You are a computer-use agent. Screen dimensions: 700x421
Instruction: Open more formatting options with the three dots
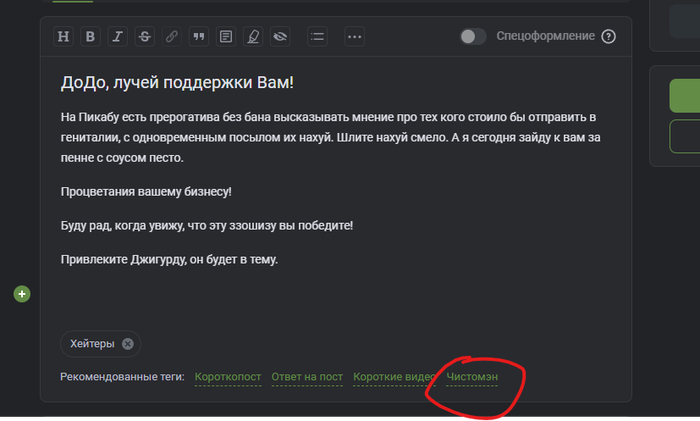(x=354, y=37)
